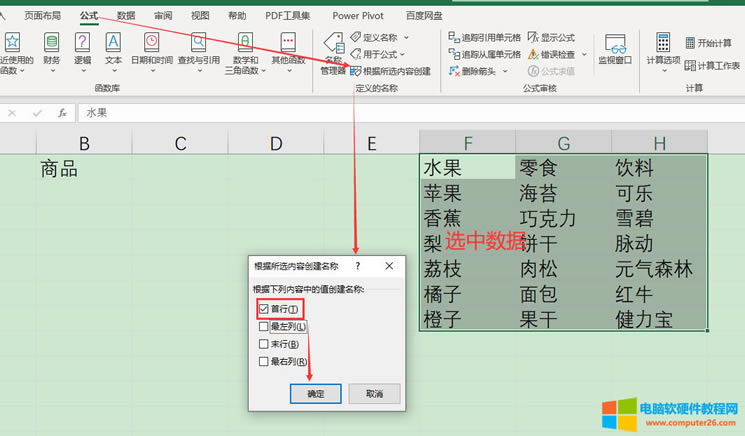Screen dimensions: 745x436
Task: Click the 取消 button in dialog
Action: (374, 394)
